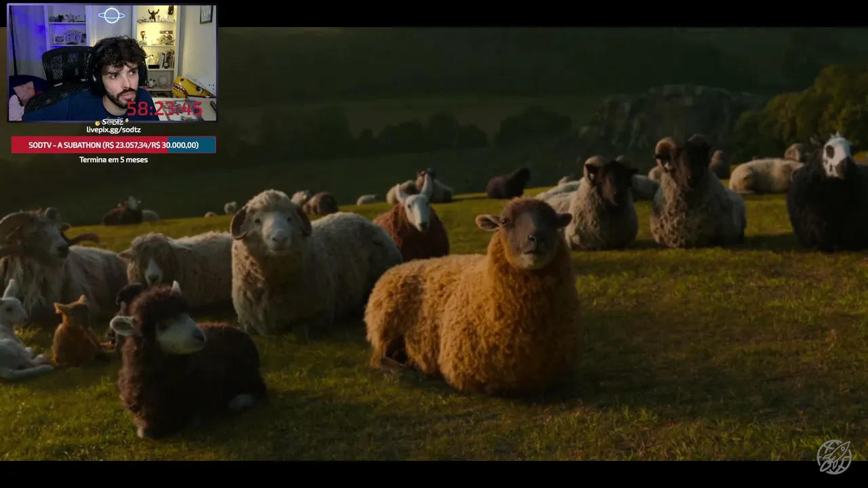Screen dimensions: 868x488
Task: Select the "Termina em 5 meses" text
Action: pyautogui.click(x=113, y=160)
